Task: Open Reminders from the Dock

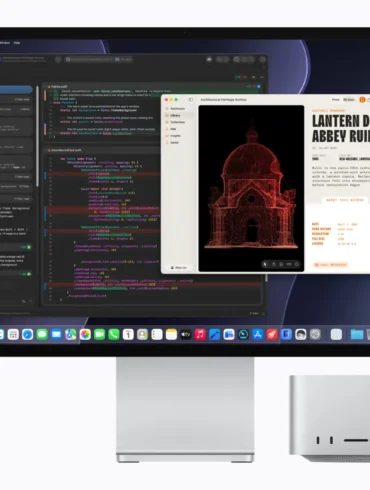Action: click(x=157, y=334)
